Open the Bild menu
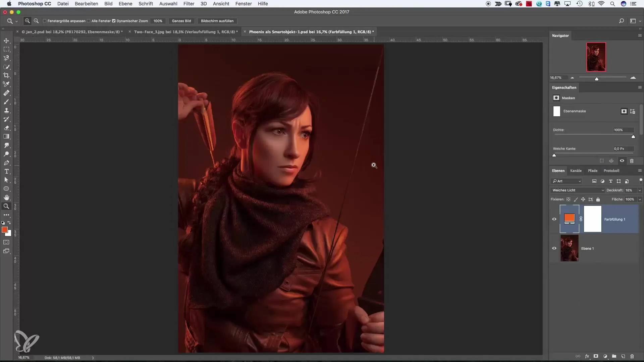 pyautogui.click(x=108, y=4)
